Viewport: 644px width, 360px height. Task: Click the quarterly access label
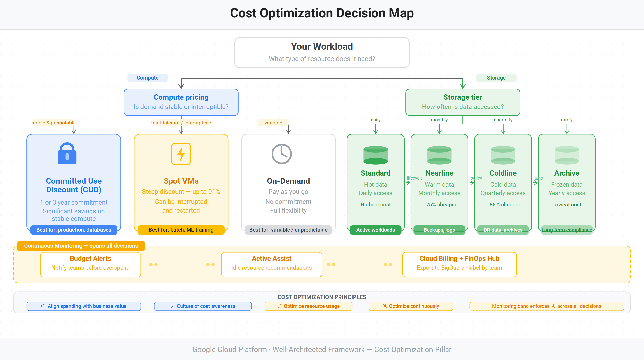(503, 120)
